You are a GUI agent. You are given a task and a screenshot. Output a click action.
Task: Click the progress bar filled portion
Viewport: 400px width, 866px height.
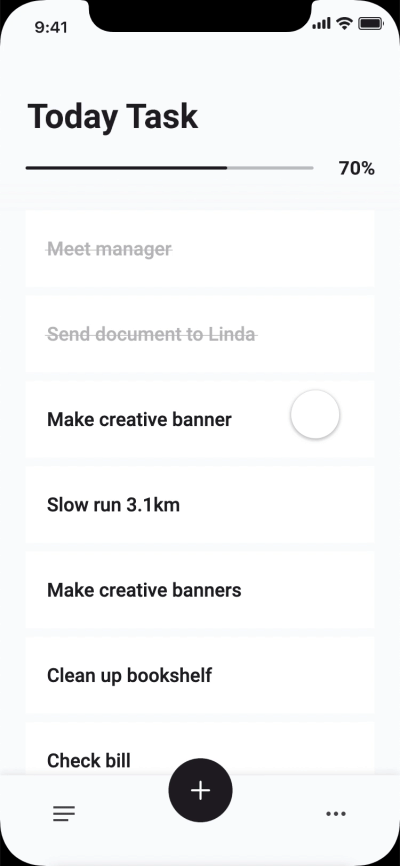click(127, 167)
